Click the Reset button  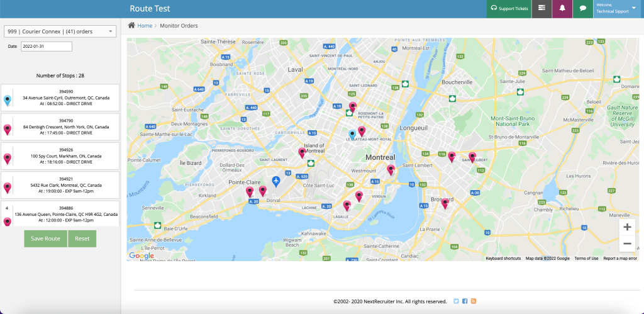coord(82,238)
